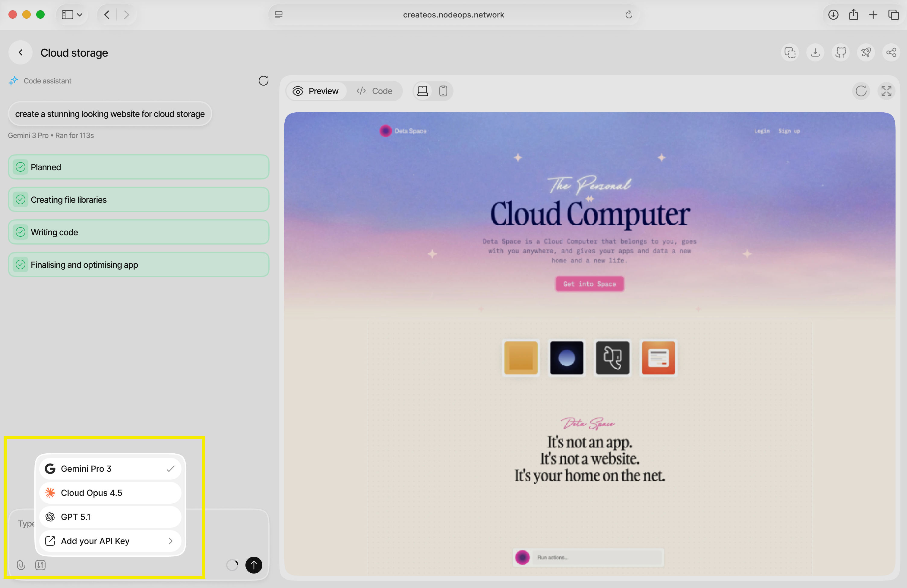Expand preview to fullscreen
The image size is (907, 588).
886,91
